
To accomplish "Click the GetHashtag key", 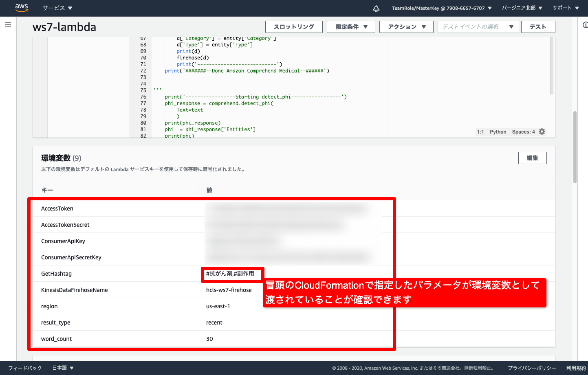I will point(56,274).
